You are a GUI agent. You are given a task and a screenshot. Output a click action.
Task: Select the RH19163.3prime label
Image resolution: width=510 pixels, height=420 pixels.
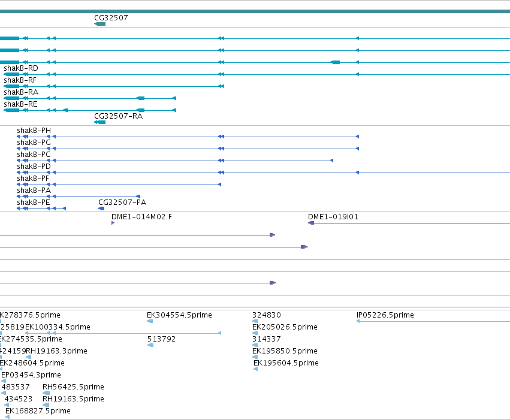click(56, 352)
